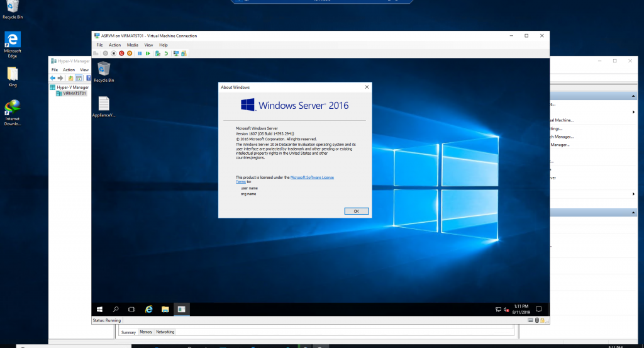This screenshot has height=348, width=644.
Task: Select the Internet Download Manager desktop shortcut
Action: click(13, 113)
